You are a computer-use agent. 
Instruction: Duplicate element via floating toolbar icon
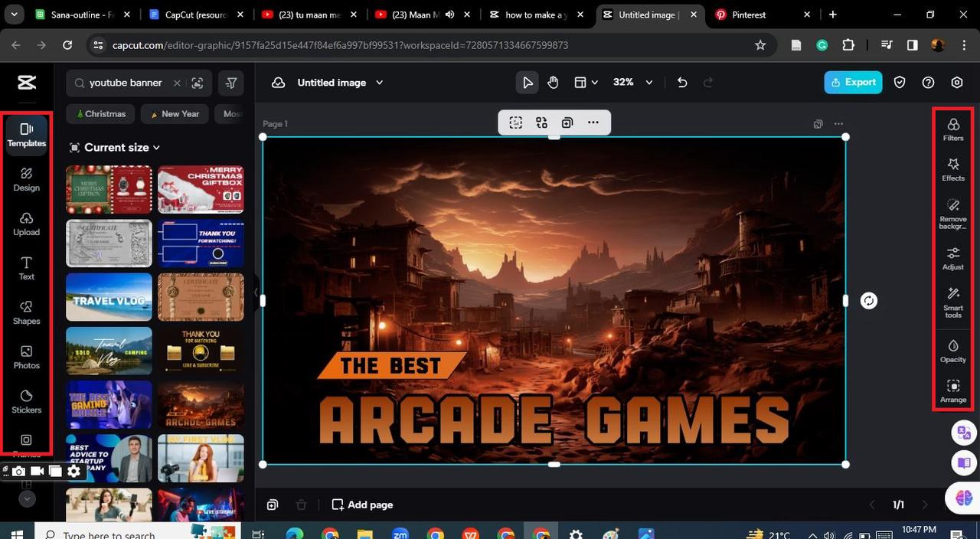coord(567,122)
